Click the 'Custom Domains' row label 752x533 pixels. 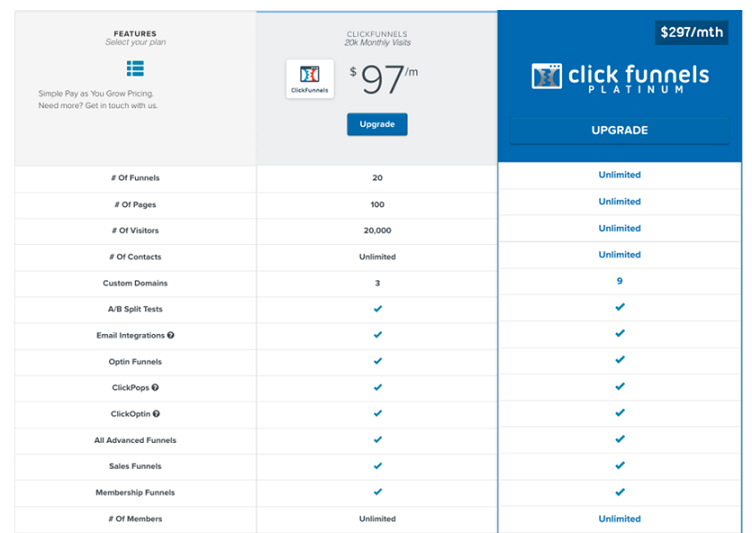tap(135, 283)
